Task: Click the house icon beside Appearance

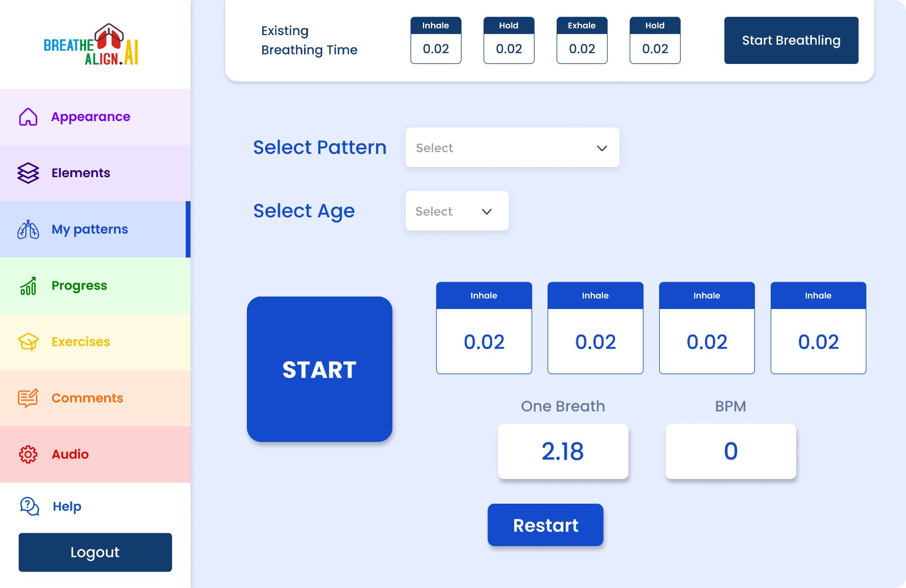Action: click(x=28, y=117)
